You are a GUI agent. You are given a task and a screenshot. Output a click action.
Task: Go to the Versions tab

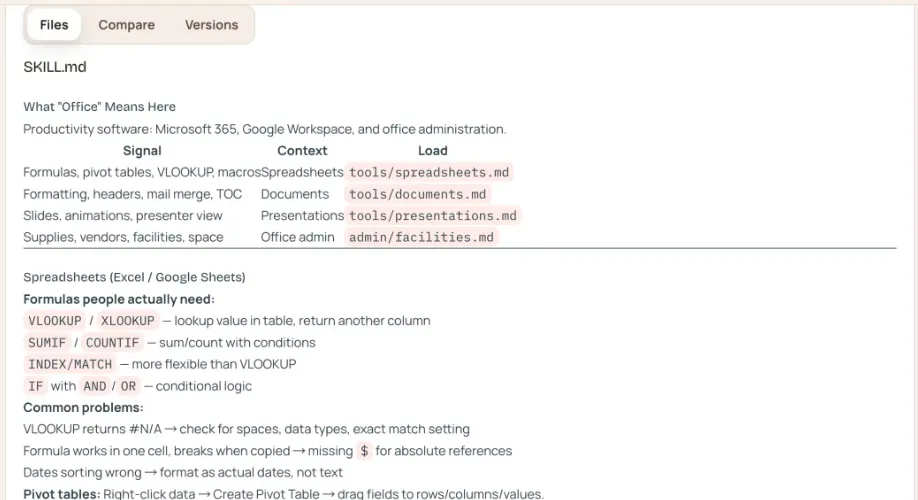click(211, 25)
